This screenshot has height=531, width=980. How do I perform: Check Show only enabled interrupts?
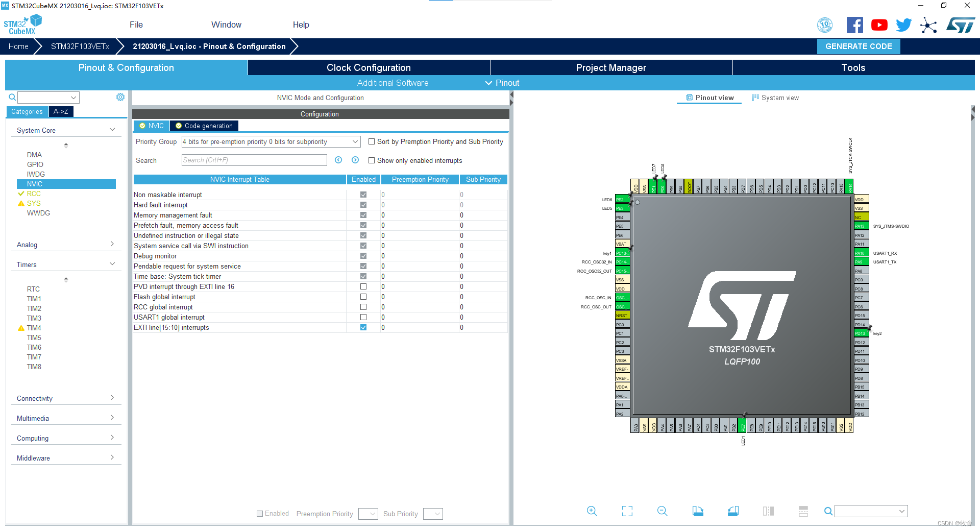coord(372,160)
